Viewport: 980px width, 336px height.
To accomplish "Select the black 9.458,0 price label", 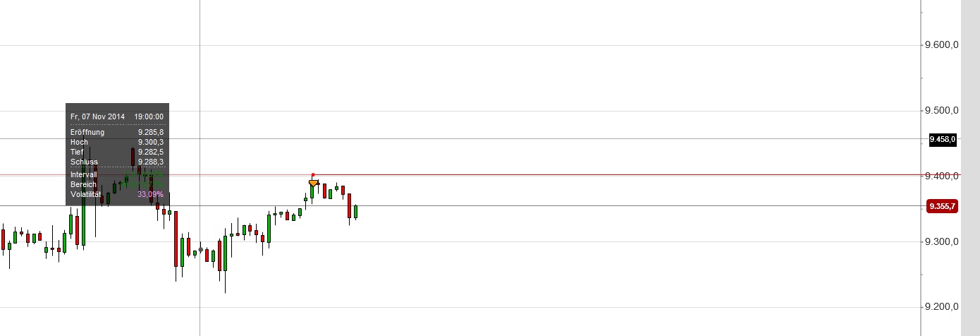I will click(x=942, y=140).
